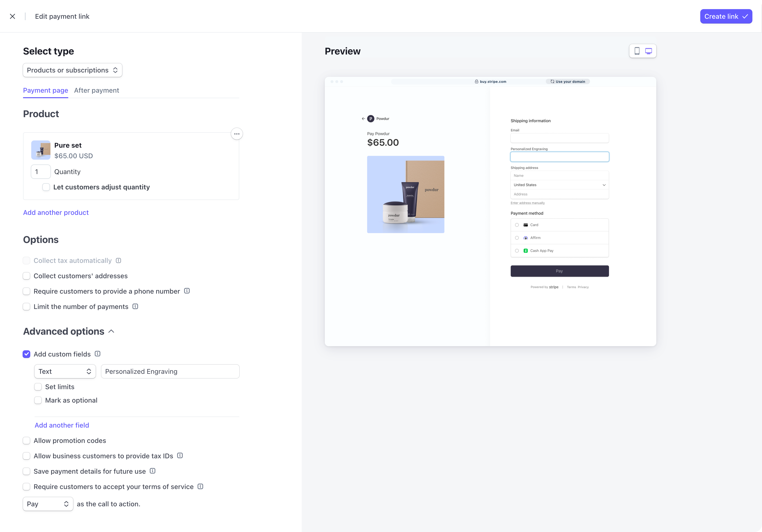The image size is (762, 532).
Task: Check Allow business customers to provide tax IDs
Action: click(27, 456)
